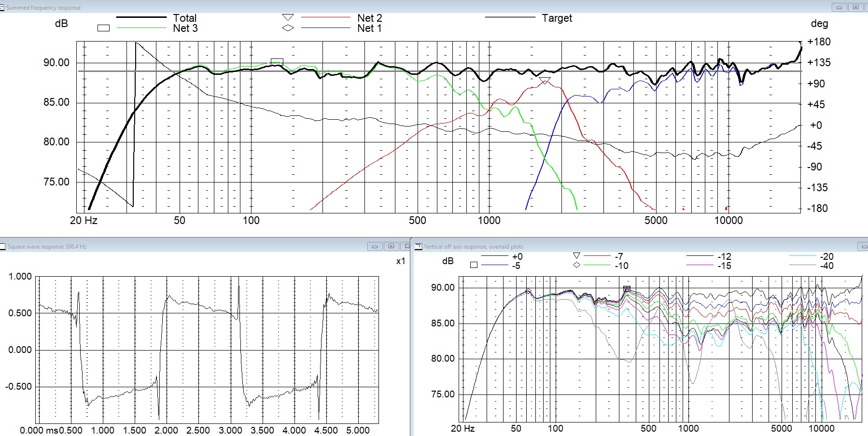Click the 20 Hz label on the summed plot

tap(84, 221)
